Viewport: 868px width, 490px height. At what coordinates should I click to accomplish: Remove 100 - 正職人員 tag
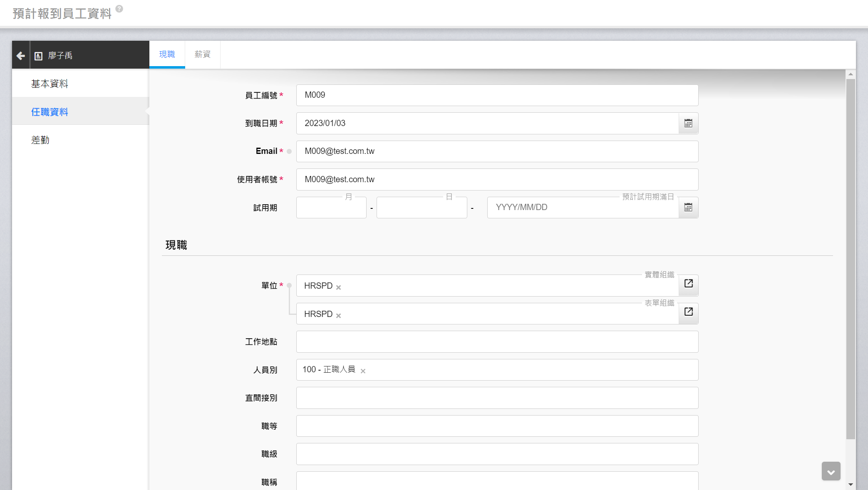(x=363, y=371)
